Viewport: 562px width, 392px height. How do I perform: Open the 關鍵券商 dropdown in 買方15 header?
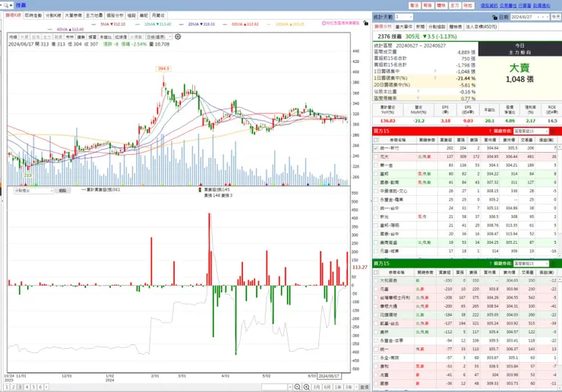tap(531, 131)
